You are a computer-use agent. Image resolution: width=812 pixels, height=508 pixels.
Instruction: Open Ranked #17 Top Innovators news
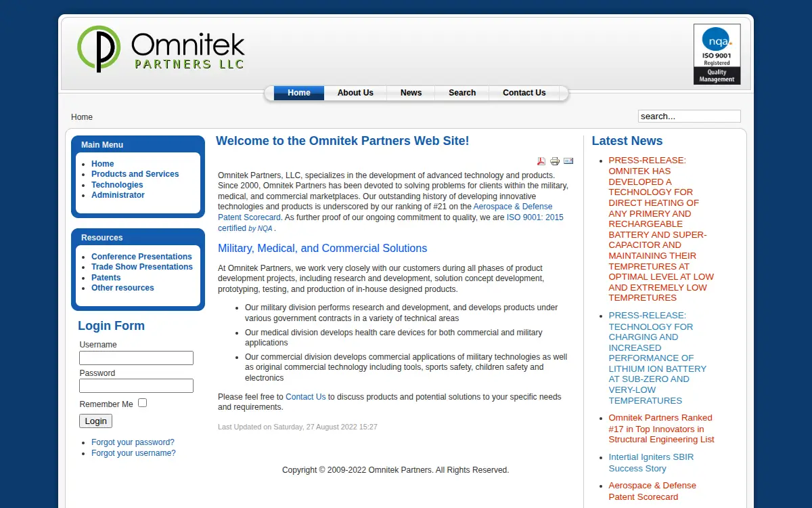point(661,429)
